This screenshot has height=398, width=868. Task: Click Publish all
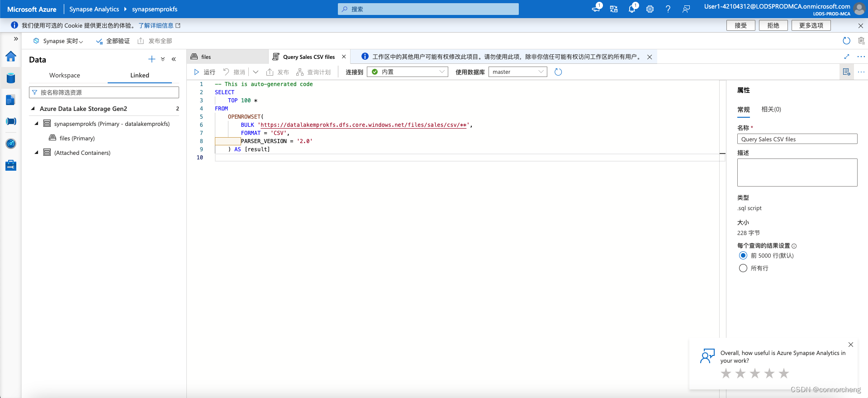[155, 41]
